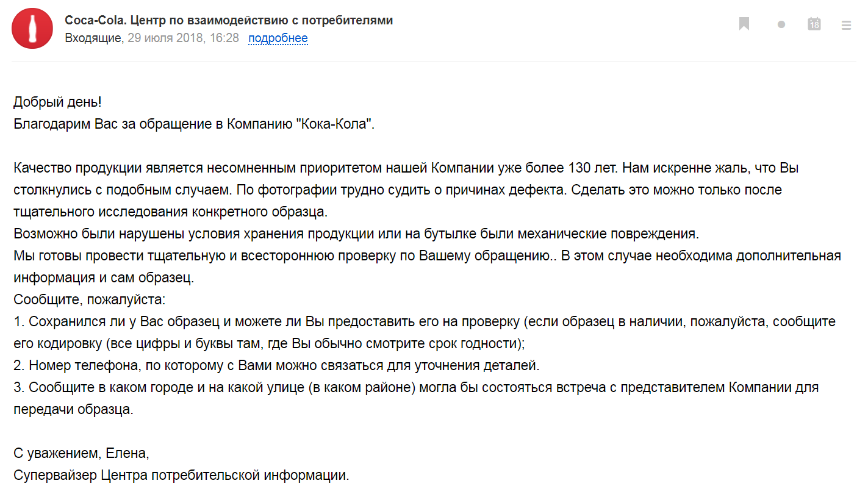The width and height of the screenshot is (868, 500).
Task: Click the line "Сообщите, пожалуйста:"
Action: point(90,299)
